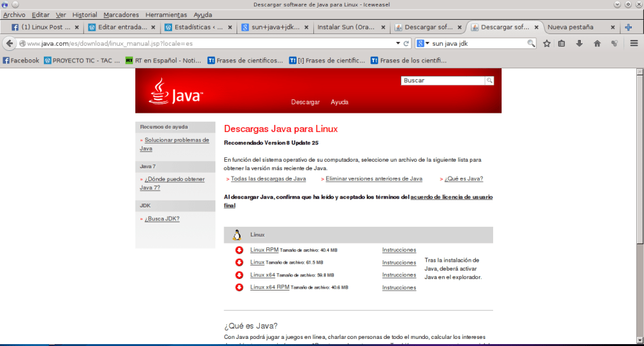Open the Archivo menu
This screenshot has width=644, height=346.
[14, 15]
